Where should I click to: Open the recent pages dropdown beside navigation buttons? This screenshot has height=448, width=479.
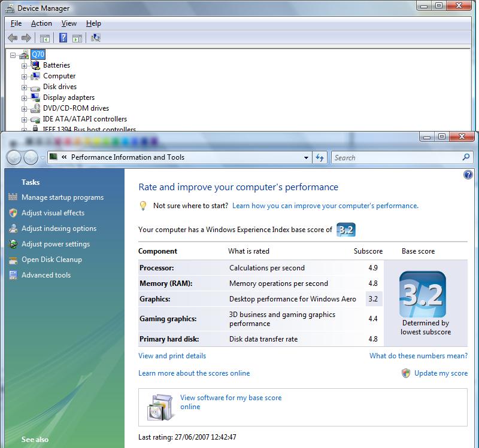point(43,158)
